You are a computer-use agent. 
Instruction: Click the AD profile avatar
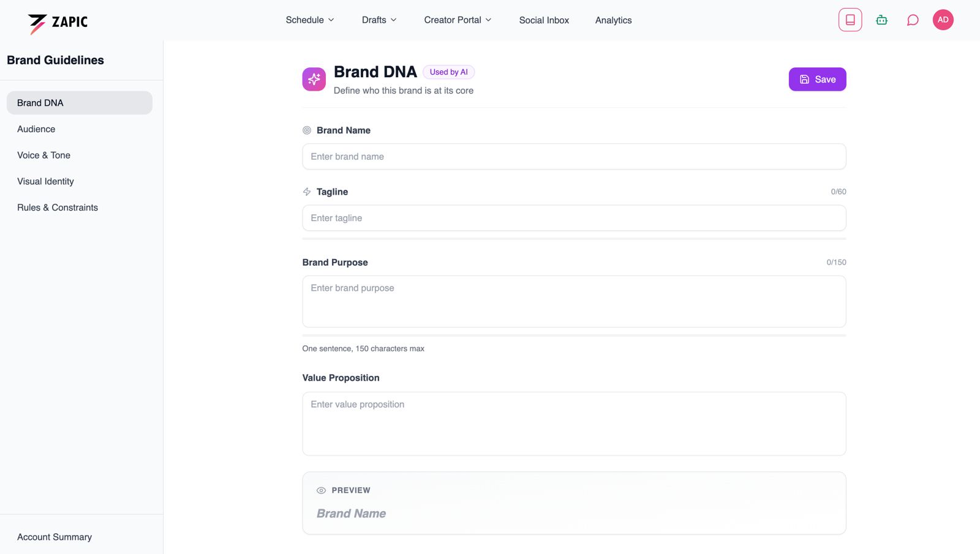[x=943, y=19]
